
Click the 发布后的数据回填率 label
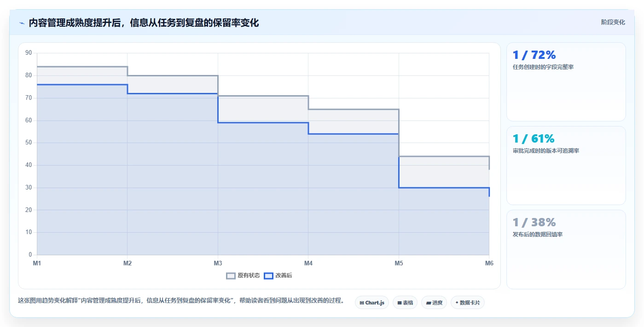[538, 235]
